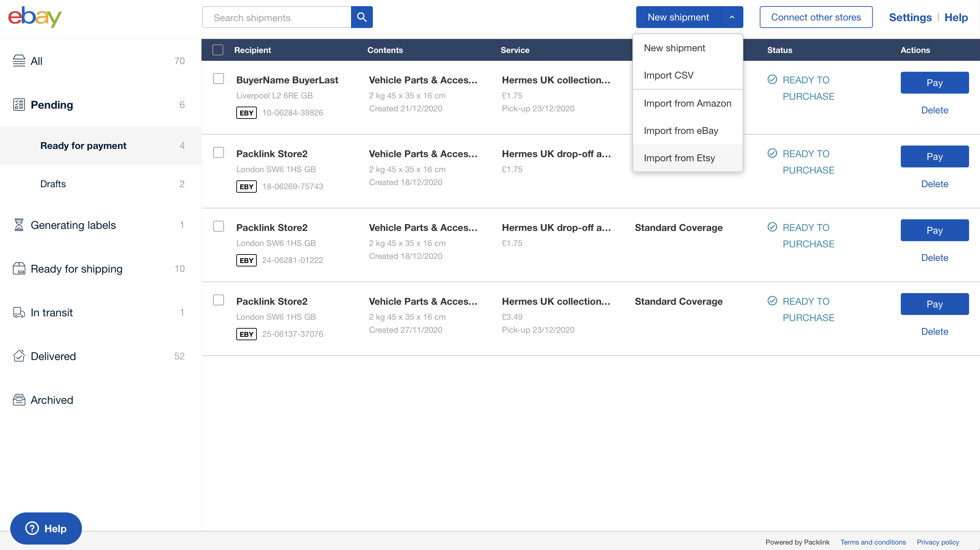
Task: Click the Recipient column header
Action: coord(253,50)
